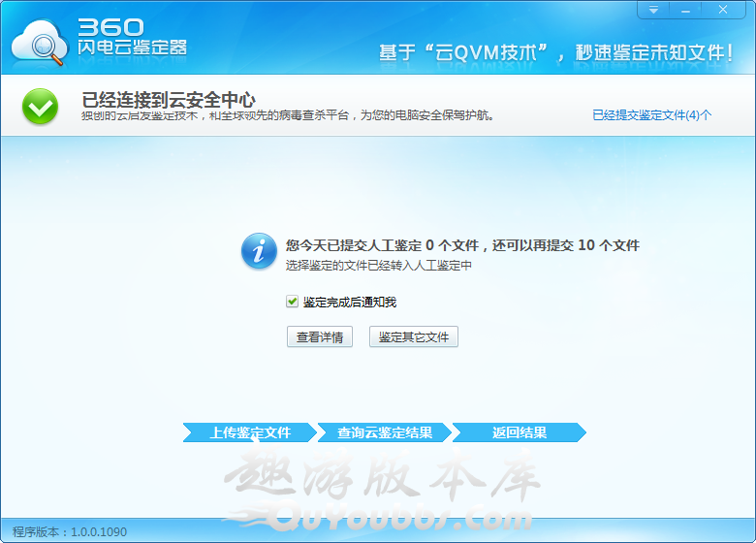Click the 360 闪电云鉴定器 title text
756x543 pixels.
click(131, 37)
